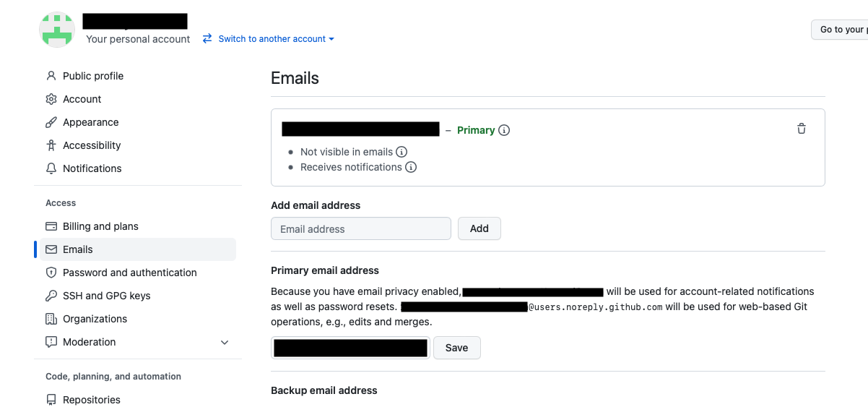The width and height of the screenshot is (868, 407).
Task: Click the trash icon to delete email
Action: click(x=801, y=129)
